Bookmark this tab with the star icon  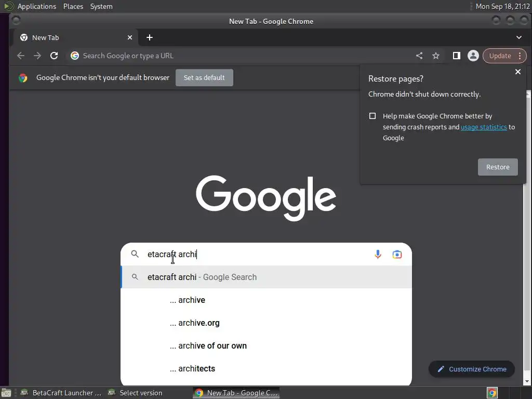tap(436, 56)
